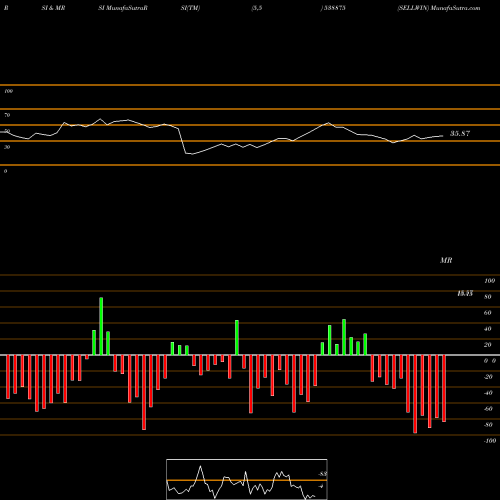Click the '(SELLWIN) MunafaSutra.com' header text
Viewport: 500px width, 500px height.
tap(439, 8)
